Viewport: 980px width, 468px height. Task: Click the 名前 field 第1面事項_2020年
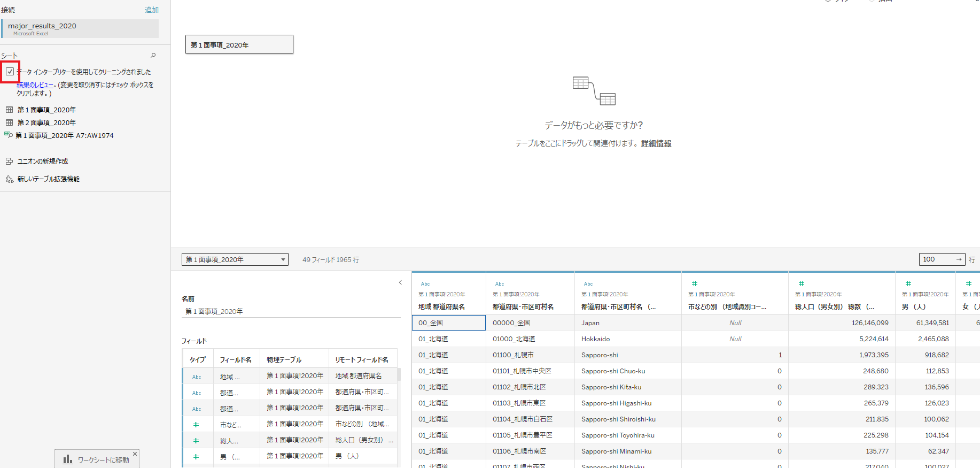(291, 311)
